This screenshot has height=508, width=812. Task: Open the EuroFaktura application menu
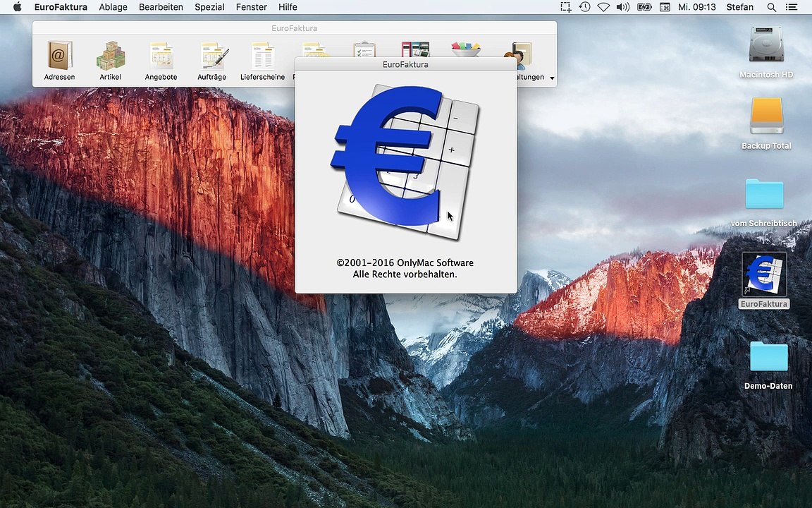[61, 7]
